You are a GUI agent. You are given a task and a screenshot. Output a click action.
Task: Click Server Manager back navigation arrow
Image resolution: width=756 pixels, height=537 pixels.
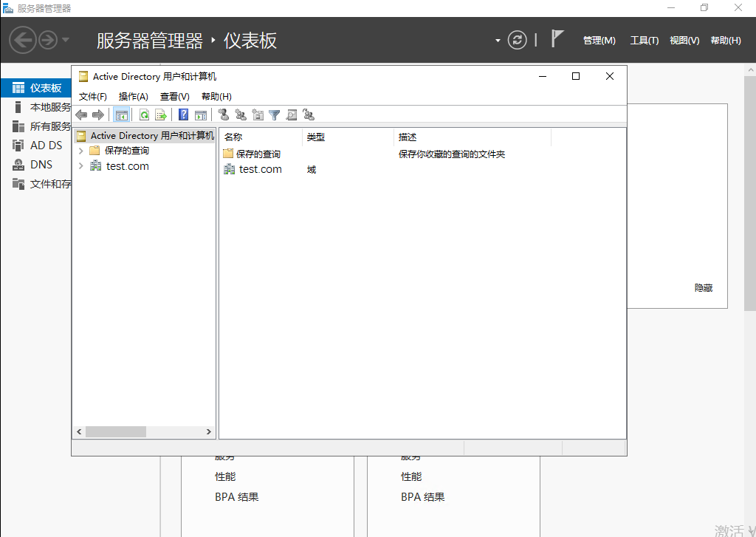pos(23,40)
